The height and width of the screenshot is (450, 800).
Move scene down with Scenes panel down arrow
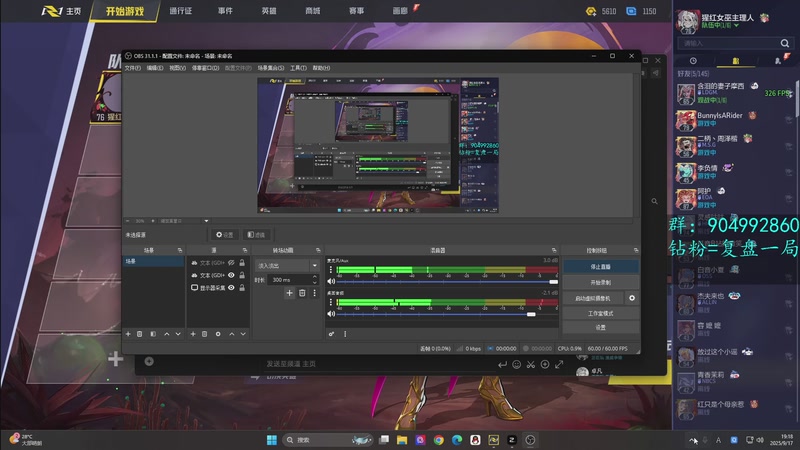[178, 334]
